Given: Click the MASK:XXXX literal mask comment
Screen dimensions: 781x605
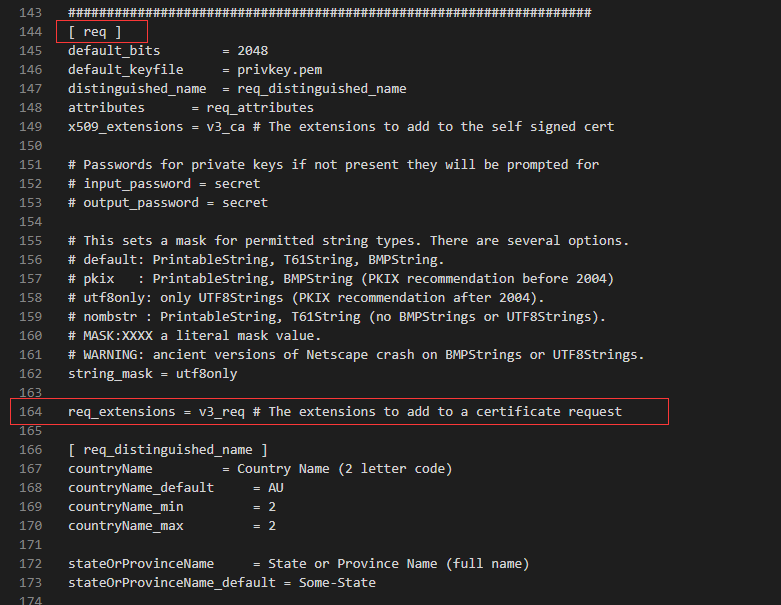Looking at the screenshot, I should tap(194, 336).
